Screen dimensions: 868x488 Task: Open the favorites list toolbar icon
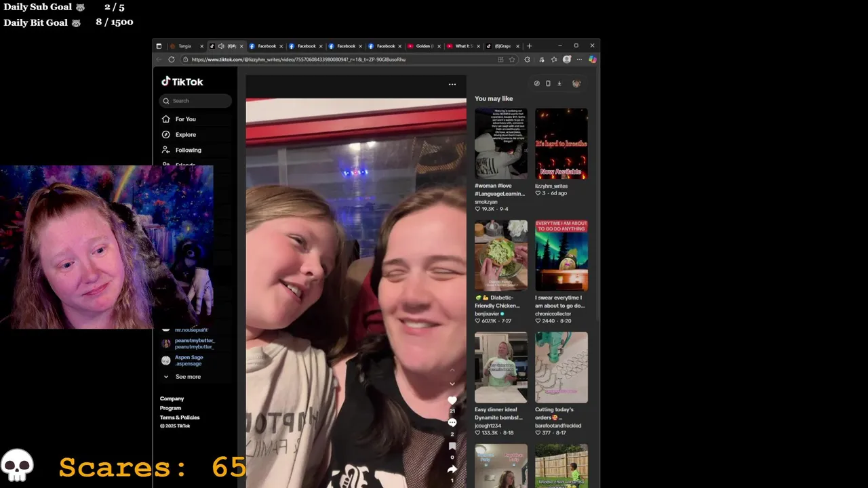pyautogui.click(x=553, y=60)
